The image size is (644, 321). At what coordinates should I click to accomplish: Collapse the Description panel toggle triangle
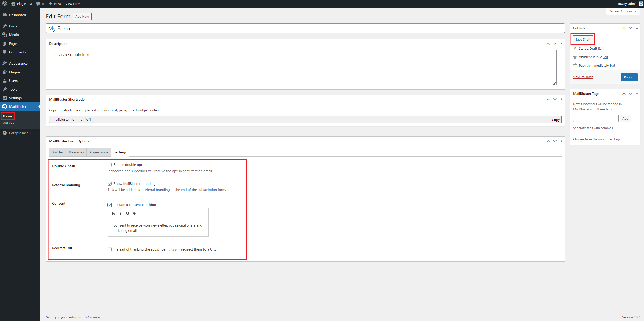(561, 44)
